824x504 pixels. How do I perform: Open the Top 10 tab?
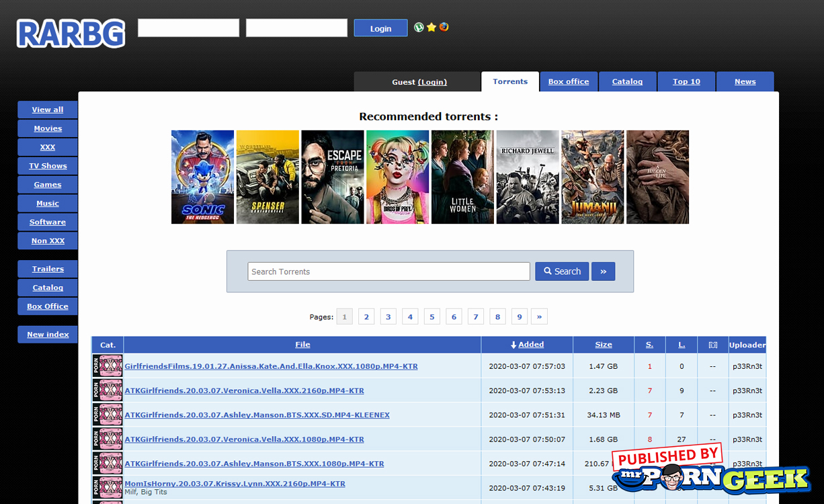[x=686, y=81]
